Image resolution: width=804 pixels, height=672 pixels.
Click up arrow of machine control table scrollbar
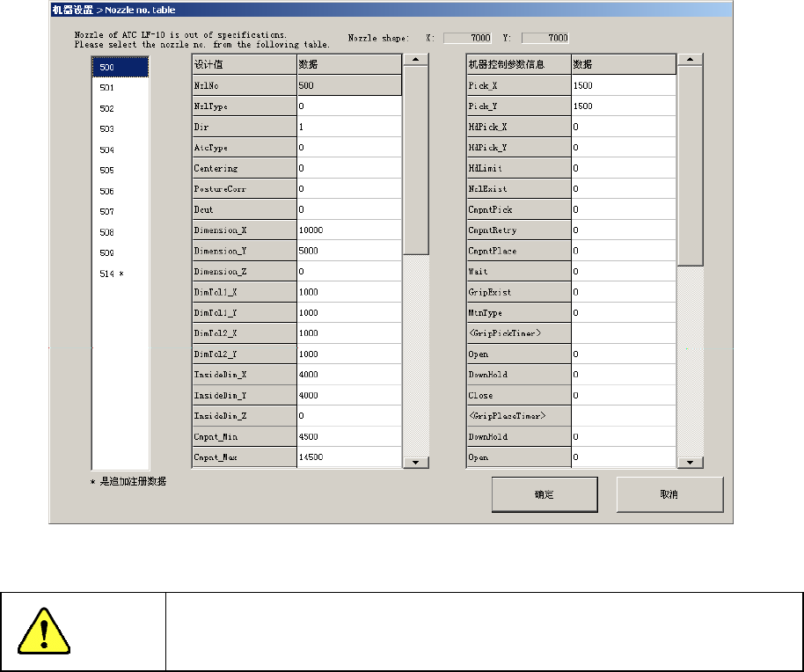691,60
